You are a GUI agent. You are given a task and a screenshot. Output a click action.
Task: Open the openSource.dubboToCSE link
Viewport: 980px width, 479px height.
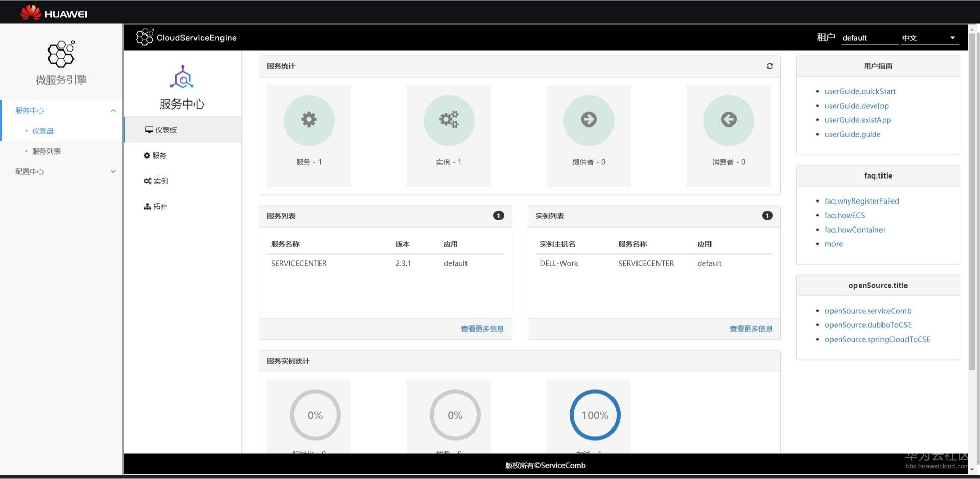pos(868,325)
